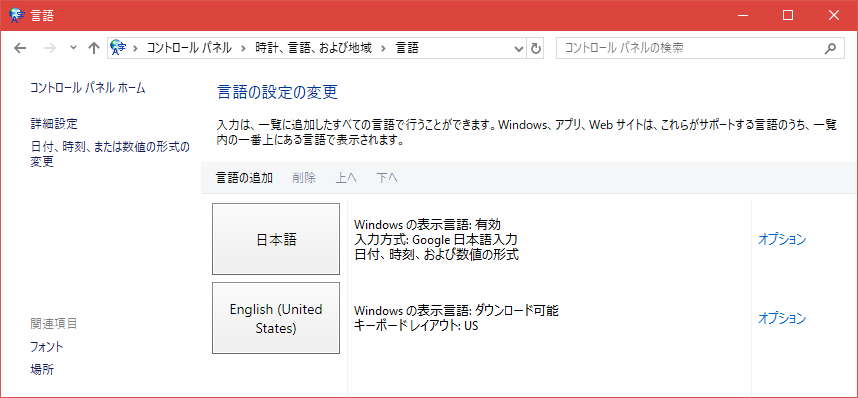Image resolution: width=858 pixels, height=398 pixels.
Task: Click 削除 in the toolbar
Action: pos(304,177)
